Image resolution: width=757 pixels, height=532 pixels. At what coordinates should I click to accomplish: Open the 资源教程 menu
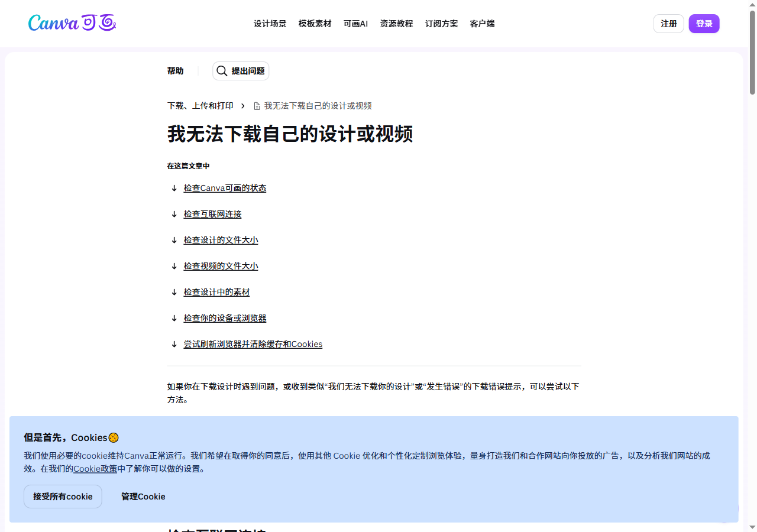(x=397, y=24)
